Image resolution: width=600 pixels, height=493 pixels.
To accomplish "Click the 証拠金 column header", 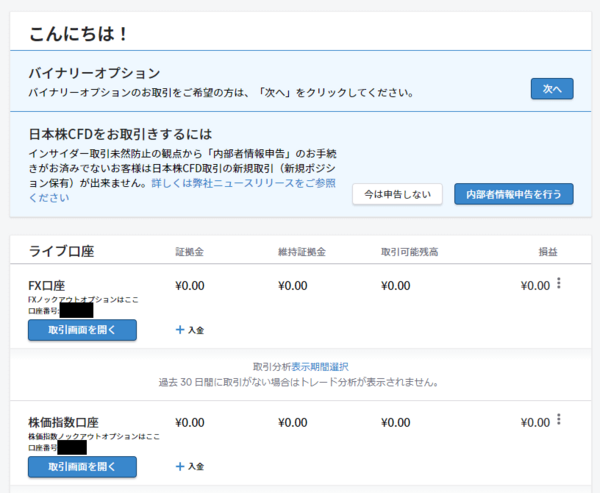I will tap(189, 251).
